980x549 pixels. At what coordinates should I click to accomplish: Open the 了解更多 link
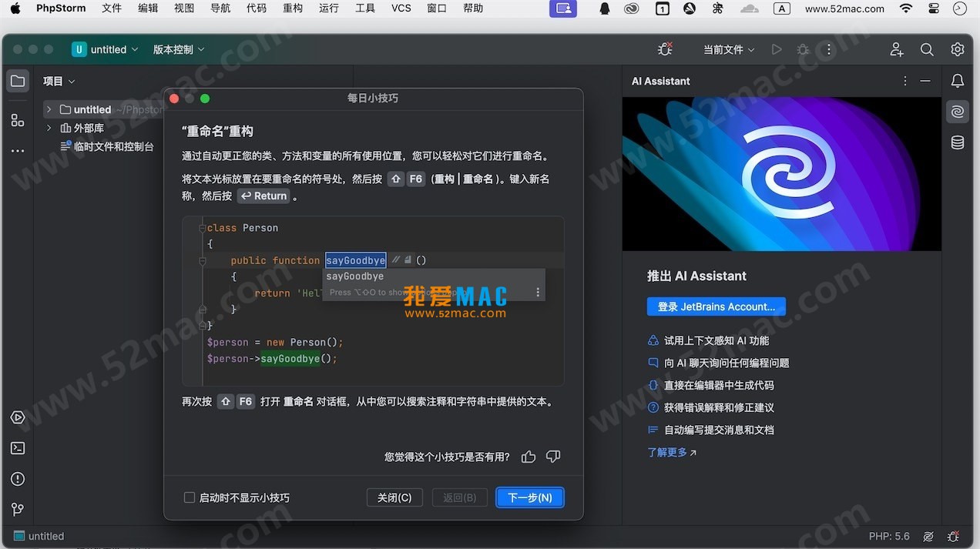click(672, 453)
